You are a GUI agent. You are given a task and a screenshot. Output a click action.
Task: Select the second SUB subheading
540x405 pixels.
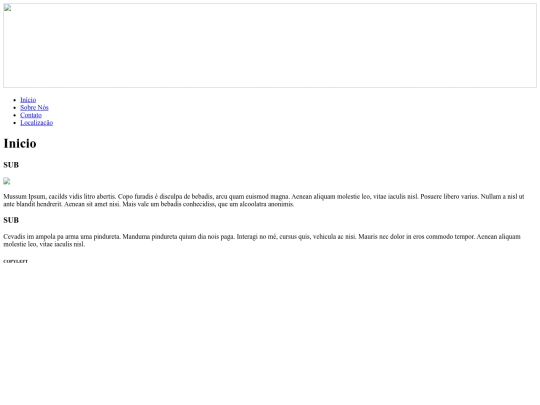click(11, 220)
